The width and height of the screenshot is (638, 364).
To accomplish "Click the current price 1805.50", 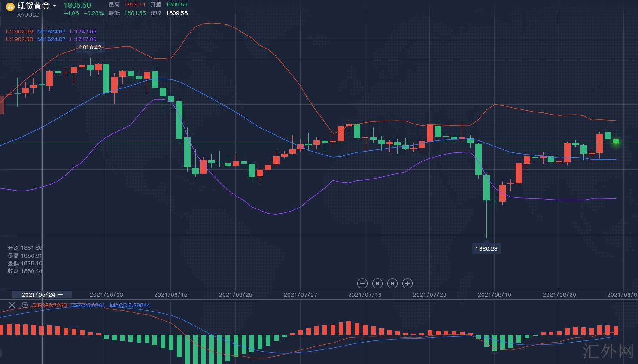I will 77,5.
